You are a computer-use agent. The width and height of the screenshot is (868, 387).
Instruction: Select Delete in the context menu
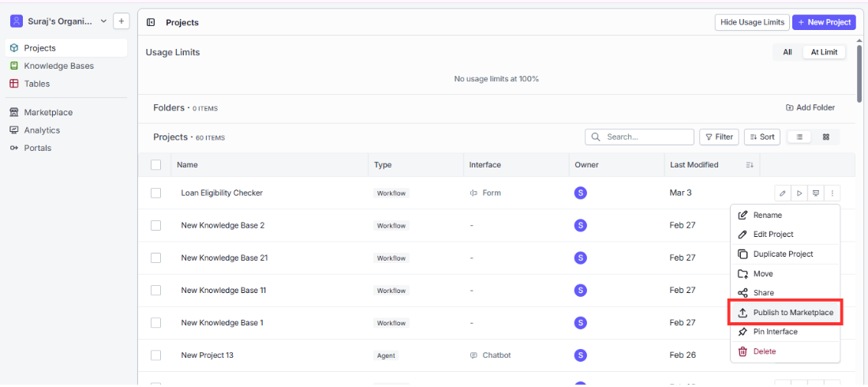pyautogui.click(x=785, y=351)
